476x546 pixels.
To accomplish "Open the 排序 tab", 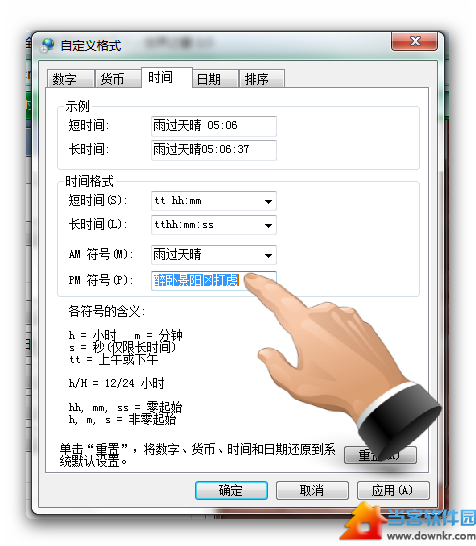I will point(262,79).
